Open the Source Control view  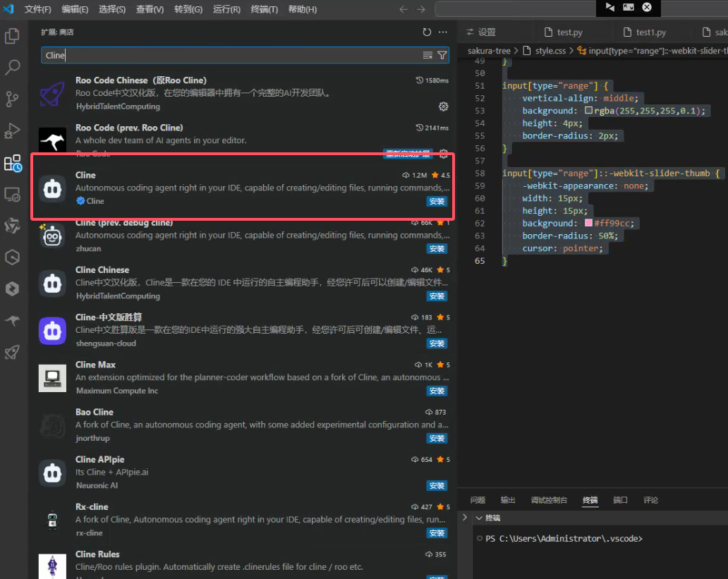[13, 99]
